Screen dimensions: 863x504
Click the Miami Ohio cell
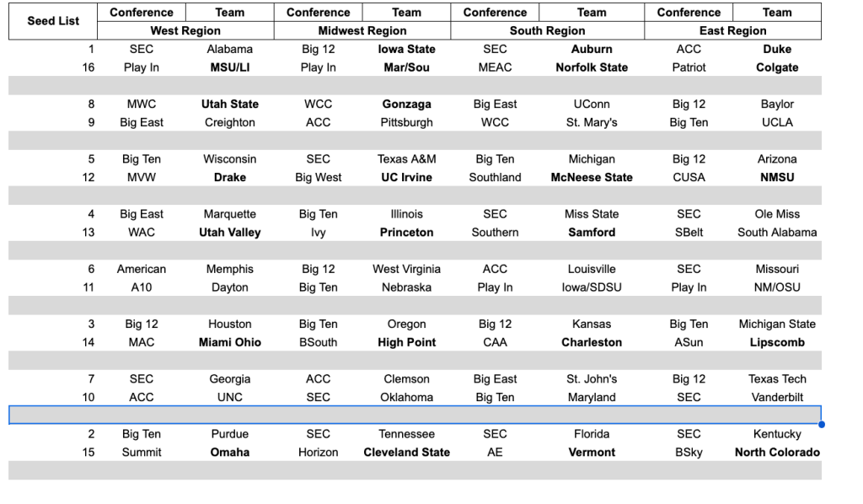230,343
